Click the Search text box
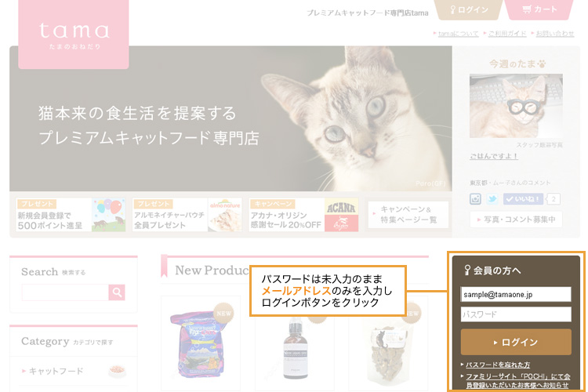588x392 pixels. click(x=65, y=292)
